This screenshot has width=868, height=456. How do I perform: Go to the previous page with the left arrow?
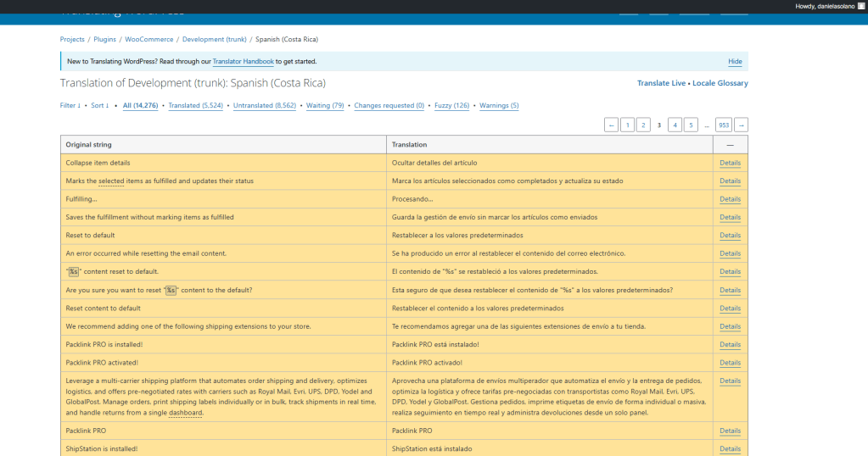pos(611,125)
